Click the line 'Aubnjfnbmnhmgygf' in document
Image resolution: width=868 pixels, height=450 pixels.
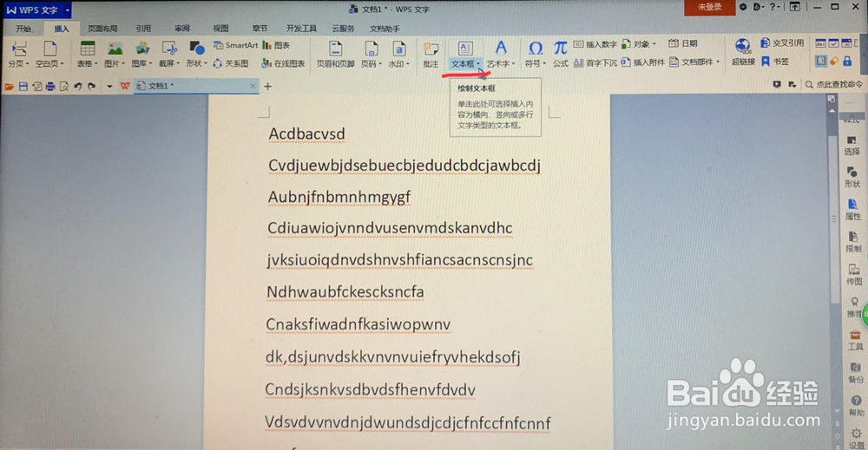pos(339,197)
